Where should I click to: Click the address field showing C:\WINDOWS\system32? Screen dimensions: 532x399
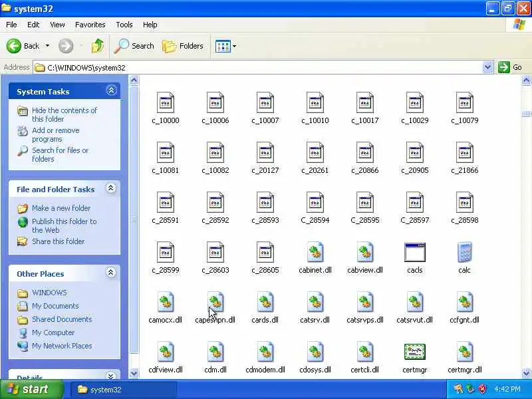[258, 68]
